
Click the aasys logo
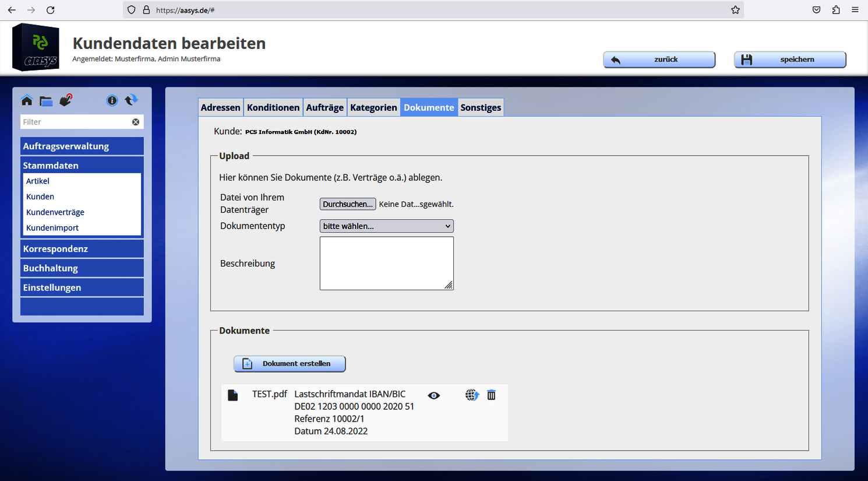[x=36, y=47]
